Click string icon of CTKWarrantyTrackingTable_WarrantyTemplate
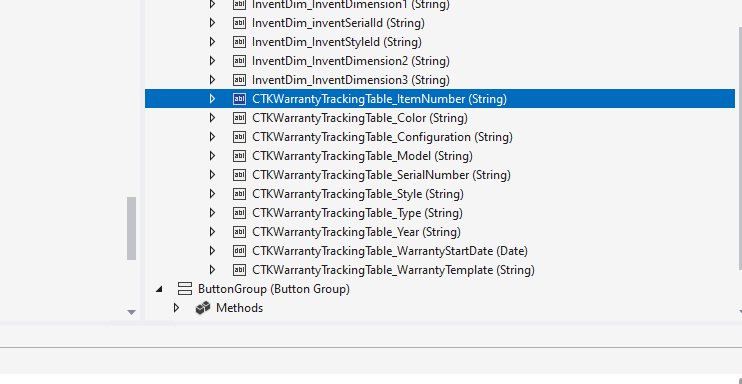This screenshot has height=384, width=742. pos(239,270)
